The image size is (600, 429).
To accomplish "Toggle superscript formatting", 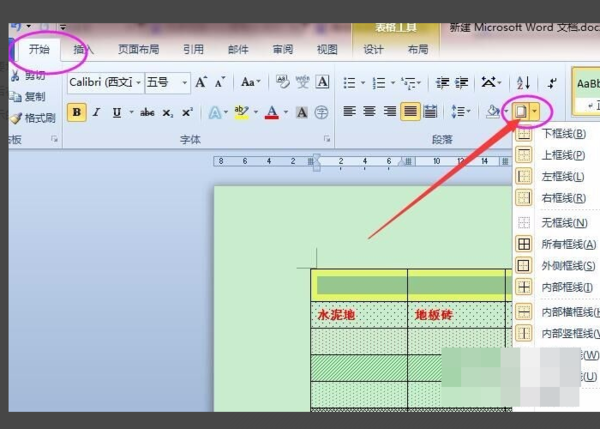I will click(187, 112).
